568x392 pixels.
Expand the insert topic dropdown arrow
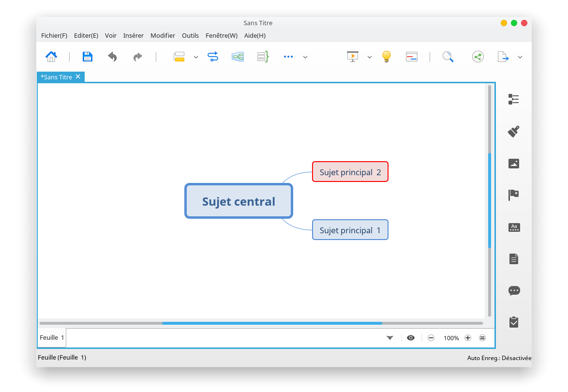[x=196, y=57]
